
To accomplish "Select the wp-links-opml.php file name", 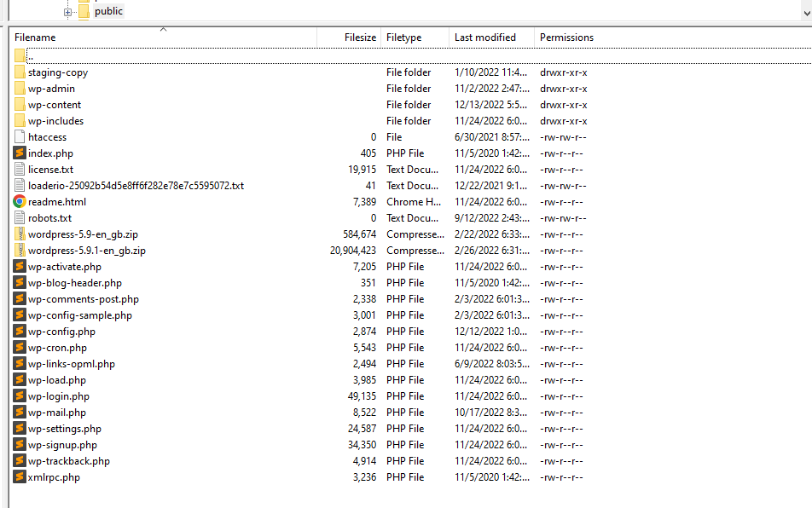I will tap(72, 364).
